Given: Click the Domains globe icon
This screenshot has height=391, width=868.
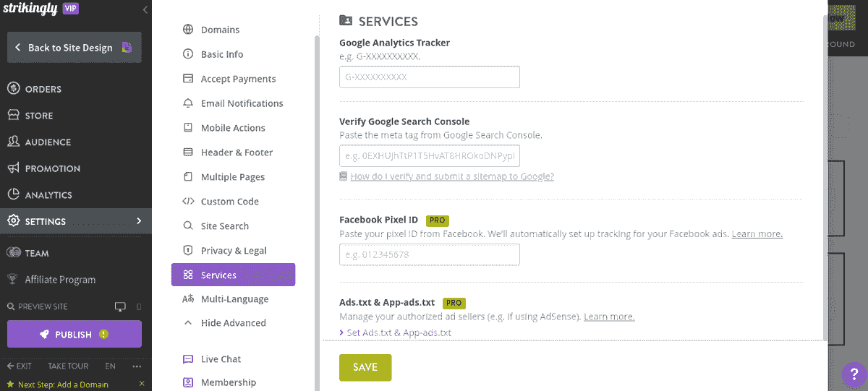Looking at the screenshot, I should tap(188, 30).
